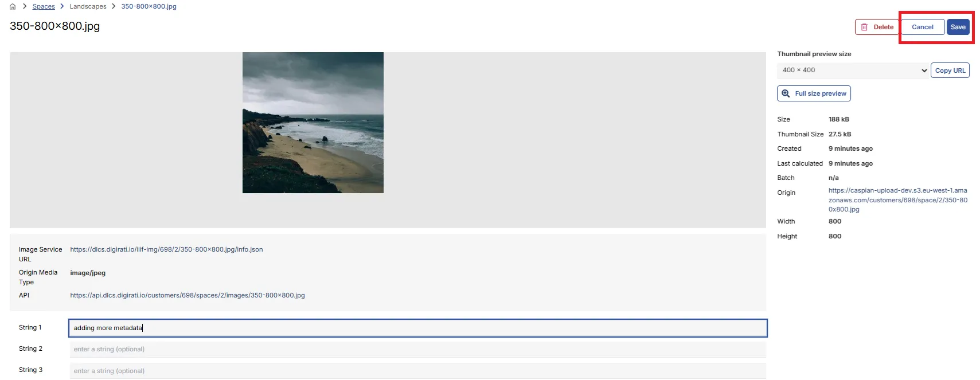Open the thumbnail preview size dropdown

point(853,70)
